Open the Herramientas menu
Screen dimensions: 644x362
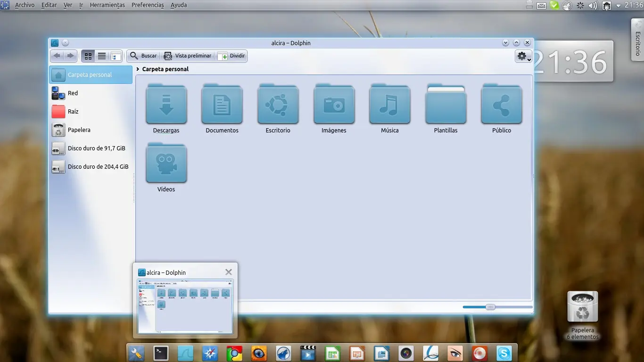coord(107,5)
